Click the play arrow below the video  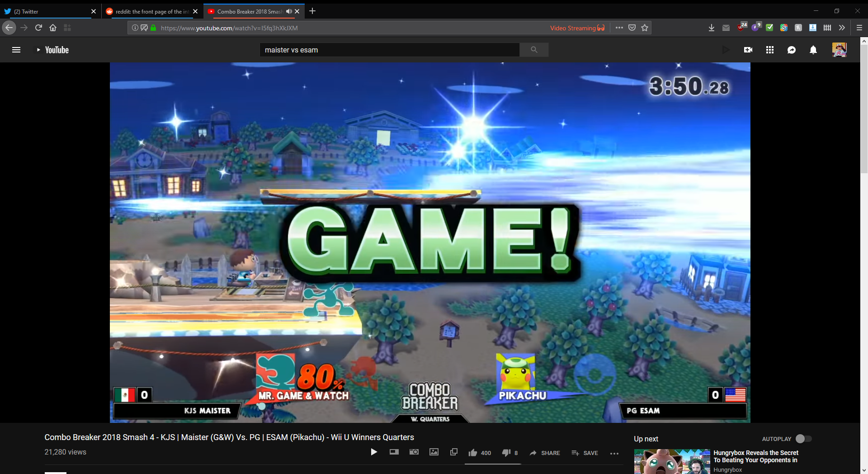tap(374, 452)
